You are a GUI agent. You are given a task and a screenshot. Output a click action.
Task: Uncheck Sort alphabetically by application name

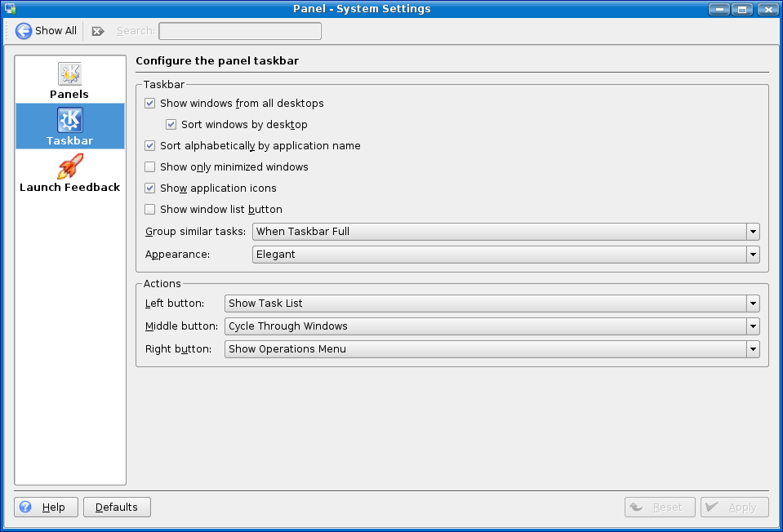(x=149, y=146)
